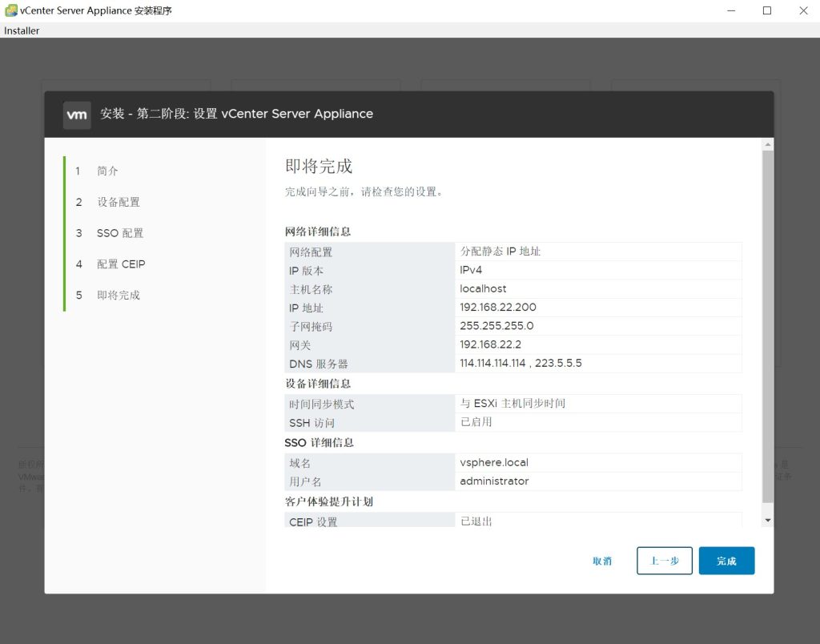Select username value administrator

pyautogui.click(x=494, y=481)
